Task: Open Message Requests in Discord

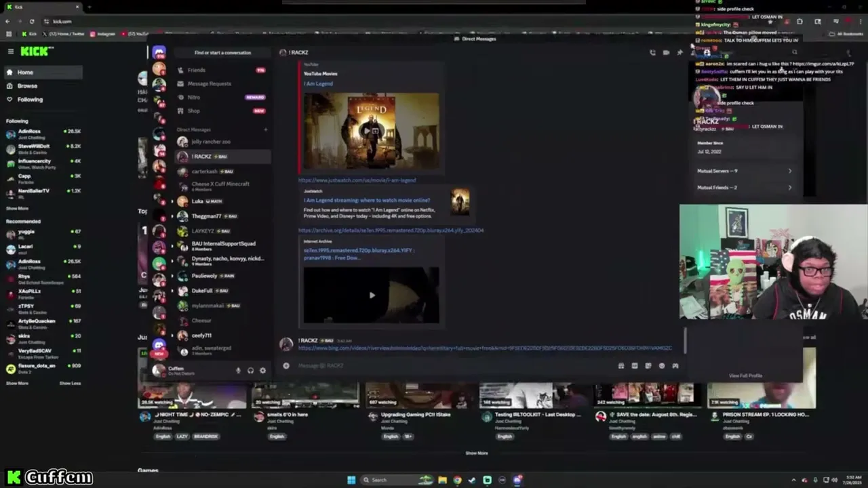Action: pyautogui.click(x=221, y=83)
